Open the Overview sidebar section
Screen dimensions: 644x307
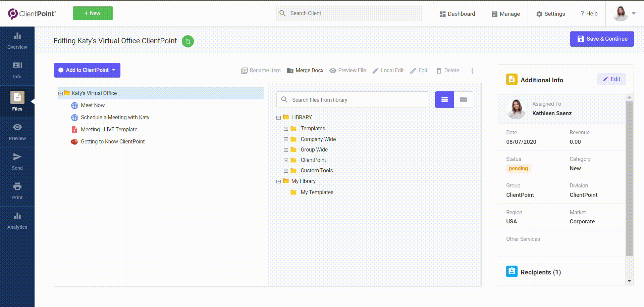coord(17,41)
